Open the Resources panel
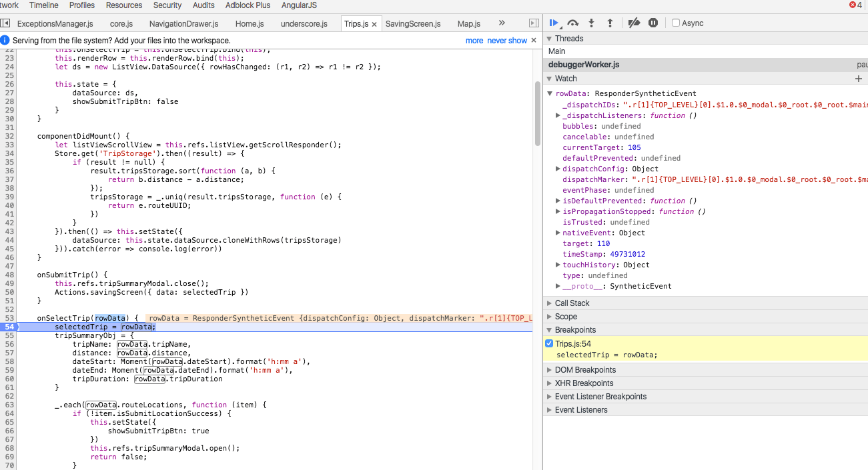Screen dimensions: 868x470 tap(124, 5)
